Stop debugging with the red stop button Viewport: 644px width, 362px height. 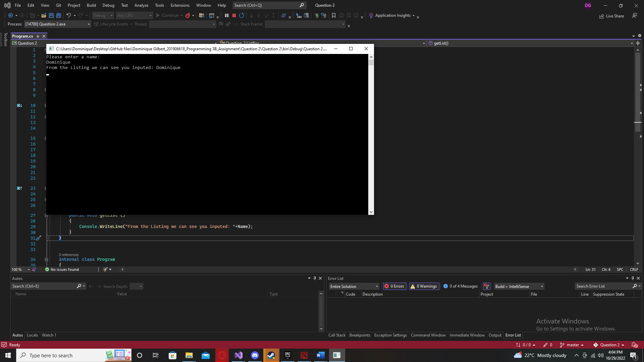pyautogui.click(x=234, y=15)
